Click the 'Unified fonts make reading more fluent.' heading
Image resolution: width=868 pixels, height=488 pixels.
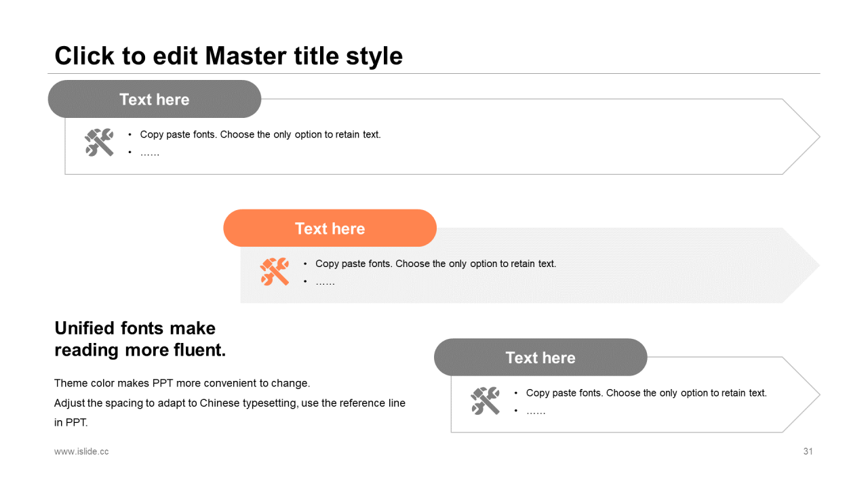coord(140,339)
